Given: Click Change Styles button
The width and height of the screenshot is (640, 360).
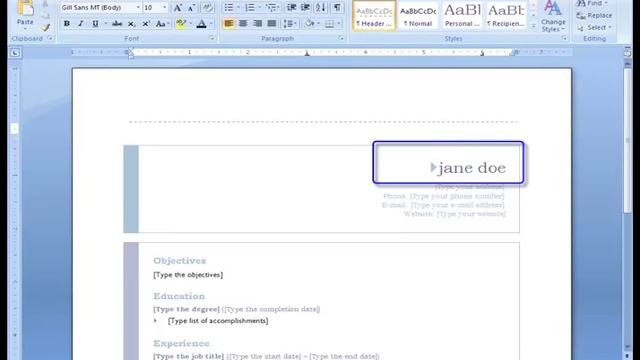Looking at the screenshot, I should (x=553, y=16).
